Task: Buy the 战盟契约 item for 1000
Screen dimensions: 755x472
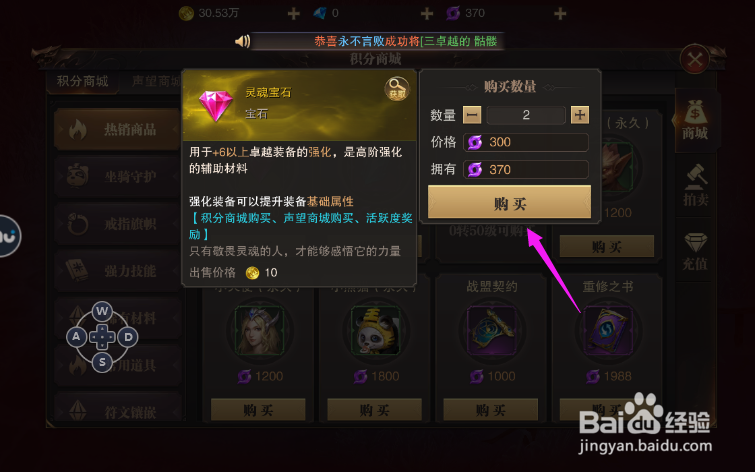Action: coord(490,409)
